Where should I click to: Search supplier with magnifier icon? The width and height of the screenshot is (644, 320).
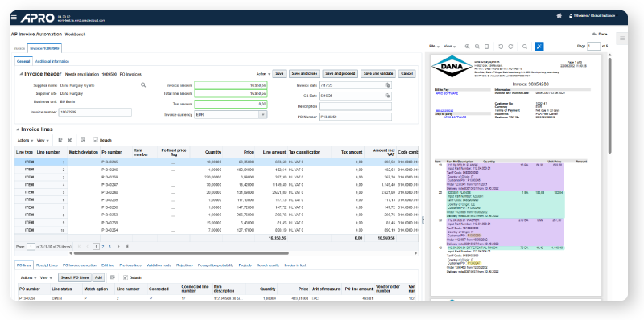(x=143, y=85)
